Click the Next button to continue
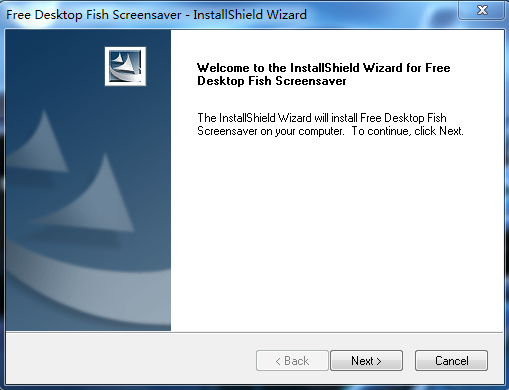 (x=366, y=360)
